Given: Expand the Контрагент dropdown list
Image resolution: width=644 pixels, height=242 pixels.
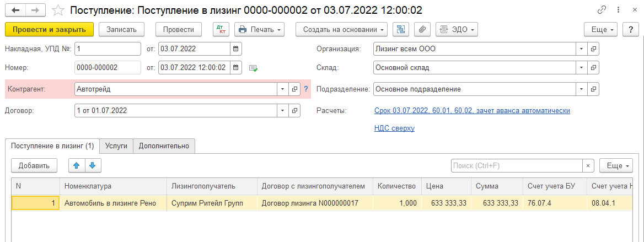Looking at the screenshot, I should [x=282, y=89].
